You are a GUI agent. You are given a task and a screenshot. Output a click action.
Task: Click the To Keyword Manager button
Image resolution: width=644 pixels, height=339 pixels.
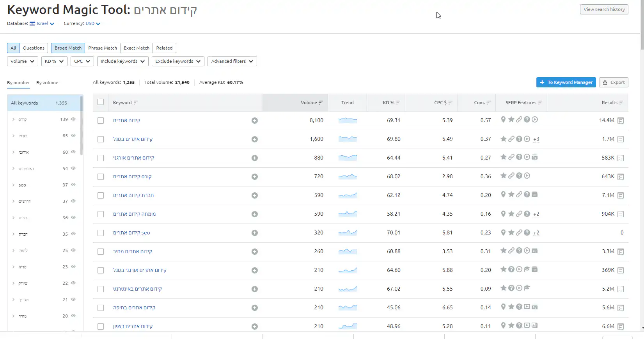pos(566,82)
